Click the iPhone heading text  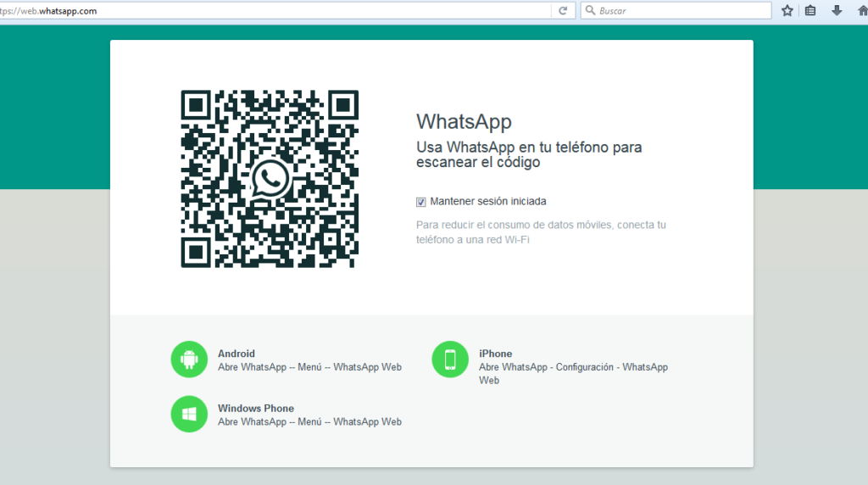[x=496, y=354]
